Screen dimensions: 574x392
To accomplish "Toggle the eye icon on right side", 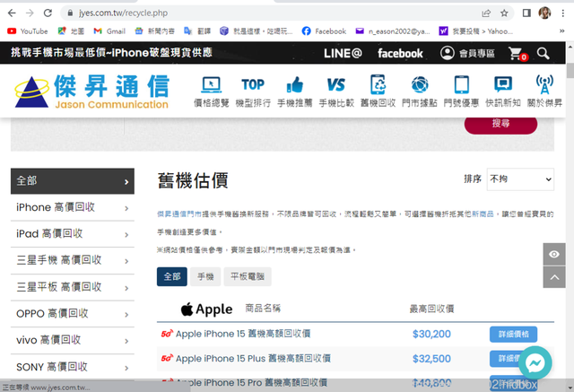I will pyautogui.click(x=554, y=255).
